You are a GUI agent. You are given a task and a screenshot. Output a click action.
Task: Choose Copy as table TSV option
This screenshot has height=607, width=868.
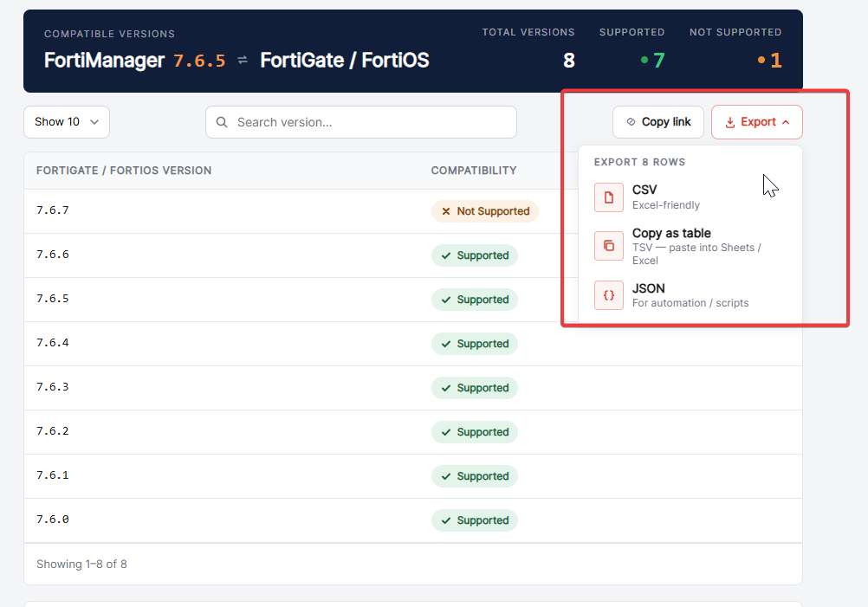pos(690,246)
